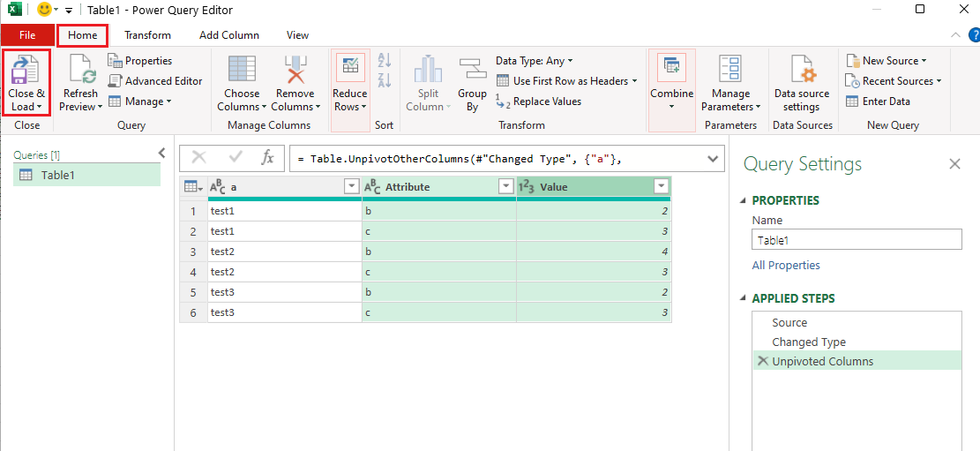Click the Close & Load icon
The image size is (980, 451).
26,70
